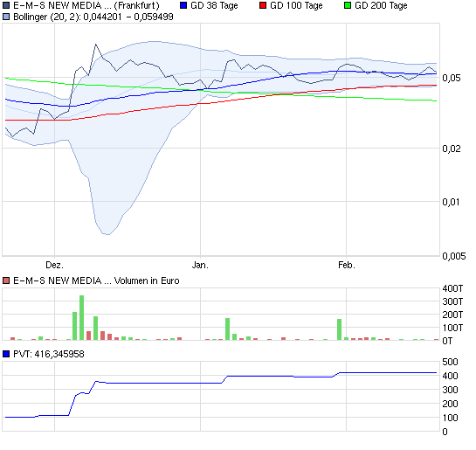Click the 100 PVT axis label
The image size is (476, 450).
tap(450, 418)
